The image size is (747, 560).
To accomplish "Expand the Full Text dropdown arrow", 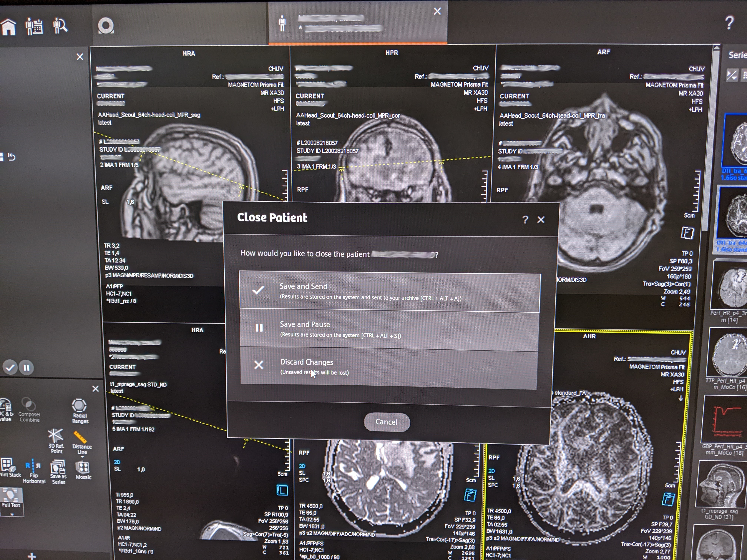I will (x=12, y=514).
